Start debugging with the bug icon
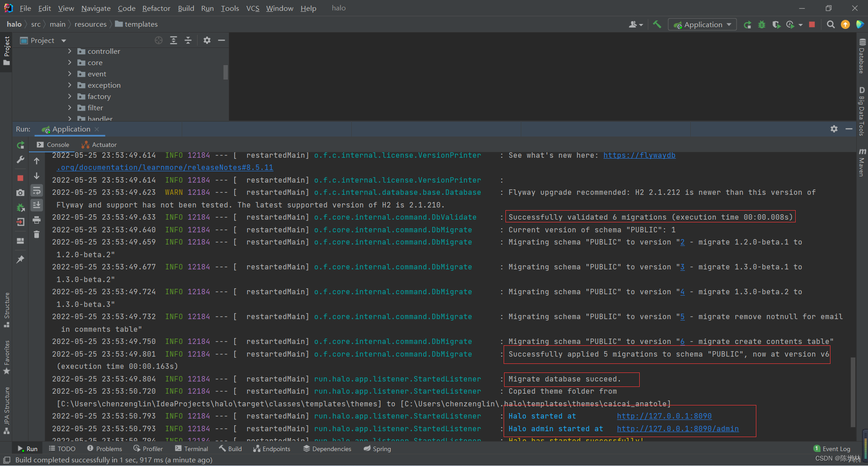This screenshot has width=868, height=466. click(x=762, y=24)
